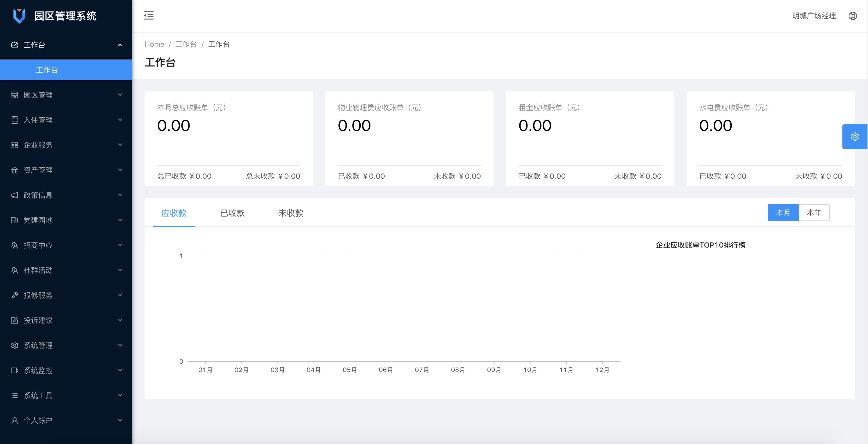Expand the 企业服务 chevron

coord(120,145)
